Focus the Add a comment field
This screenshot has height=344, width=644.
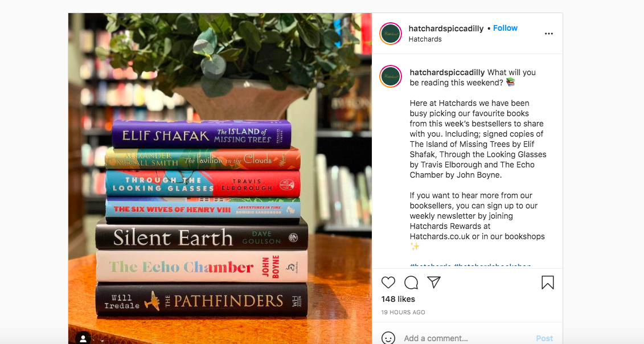(x=466, y=338)
